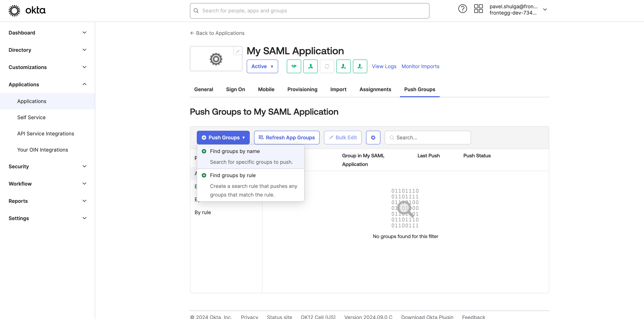
Task: Switch to the Sign On tab
Action: tap(236, 89)
